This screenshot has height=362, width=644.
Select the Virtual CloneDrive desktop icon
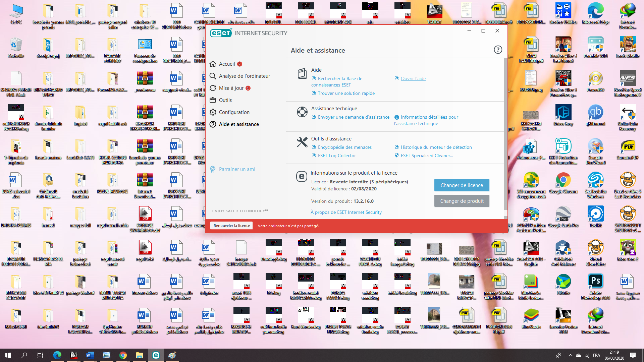tap(595, 253)
